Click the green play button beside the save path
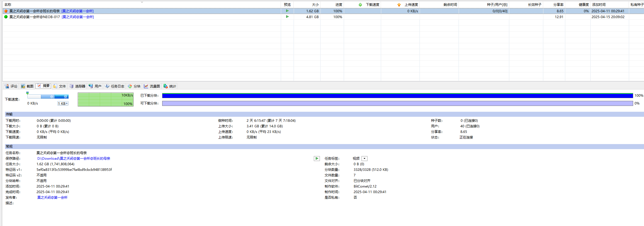644x226 pixels. coord(317,159)
